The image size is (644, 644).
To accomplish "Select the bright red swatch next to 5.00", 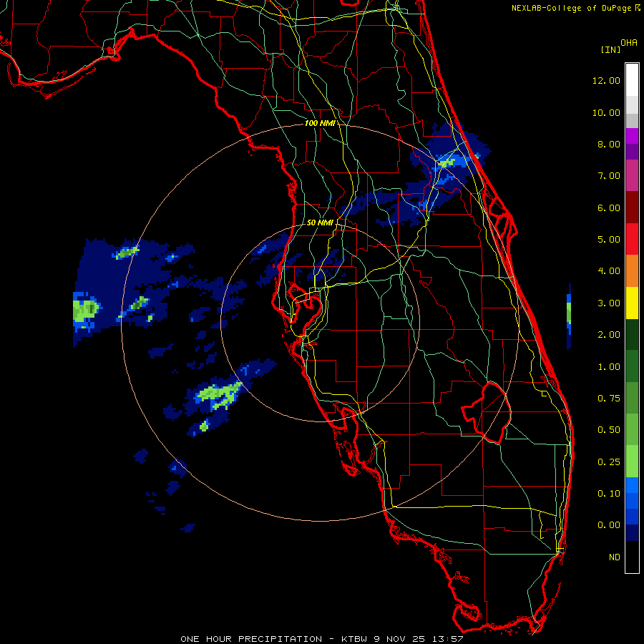I will click(632, 239).
